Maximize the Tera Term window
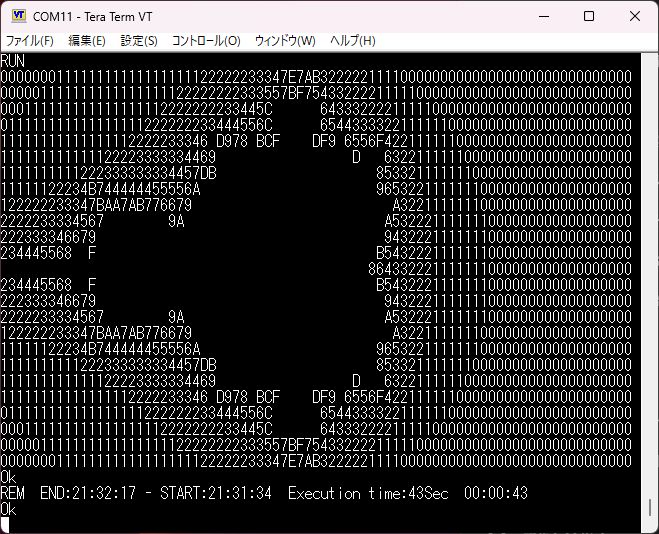The width and height of the screenshot is (659, 534). tap(589, 16)
